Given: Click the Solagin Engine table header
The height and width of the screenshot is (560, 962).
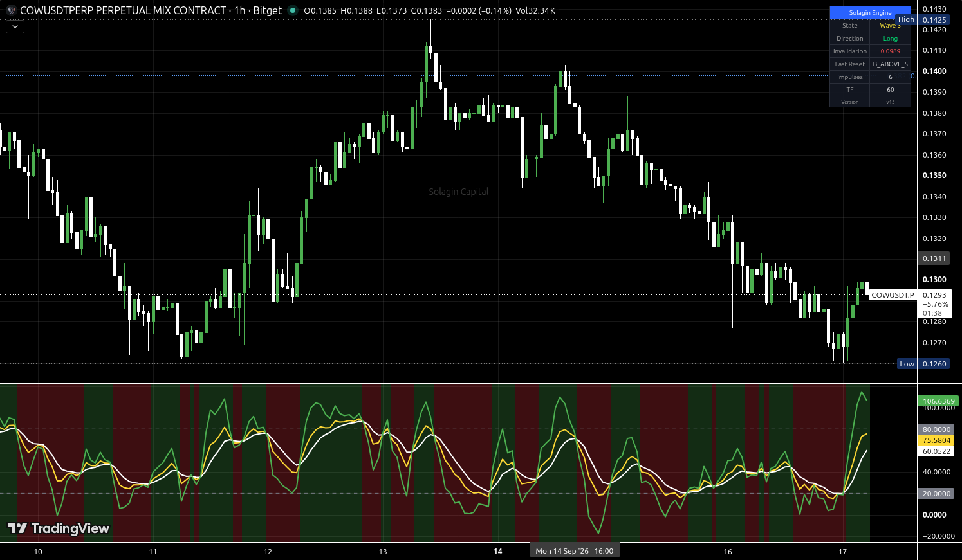Looking at the screenshot, I should click(870, 13).
